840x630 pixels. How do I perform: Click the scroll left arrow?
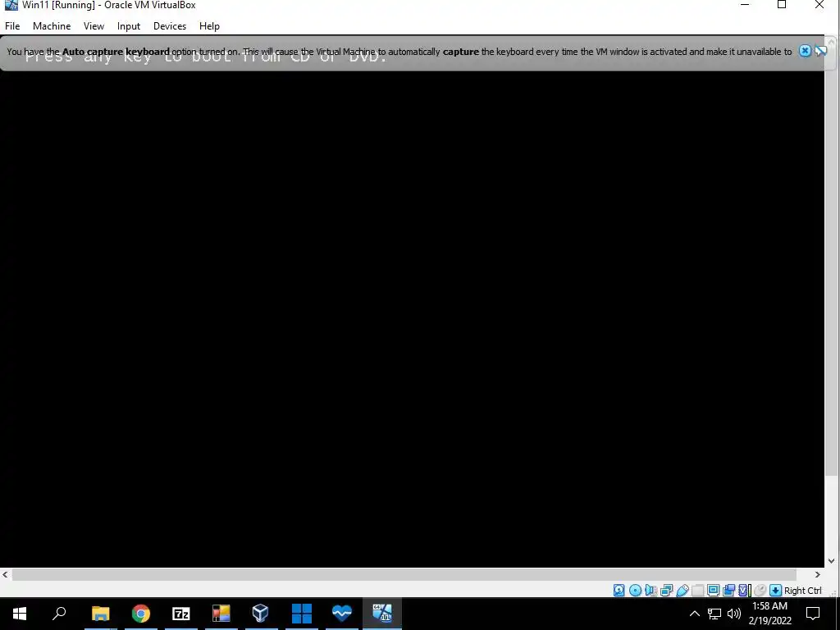click(5, 574)
